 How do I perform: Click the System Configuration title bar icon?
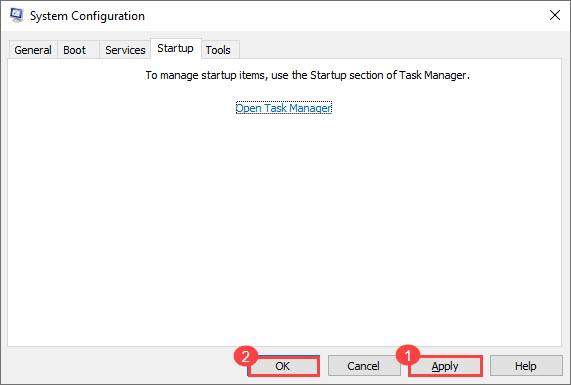(16, 15)
